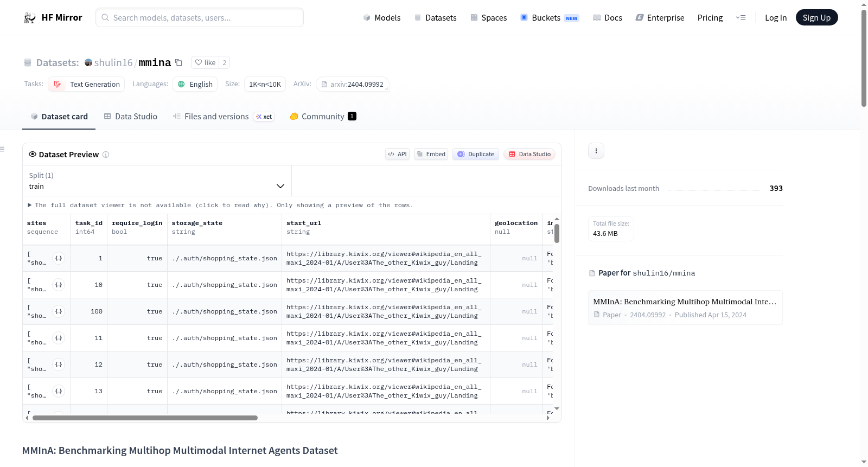Click the 1K<n<10K size tag
This screenshot has height=467, width=868.
pos(265,84)
